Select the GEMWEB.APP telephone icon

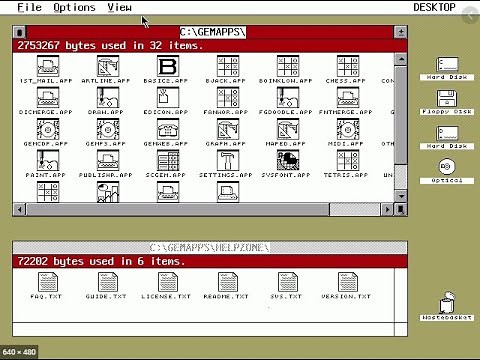pyautogui.click(x=168, y=129)
